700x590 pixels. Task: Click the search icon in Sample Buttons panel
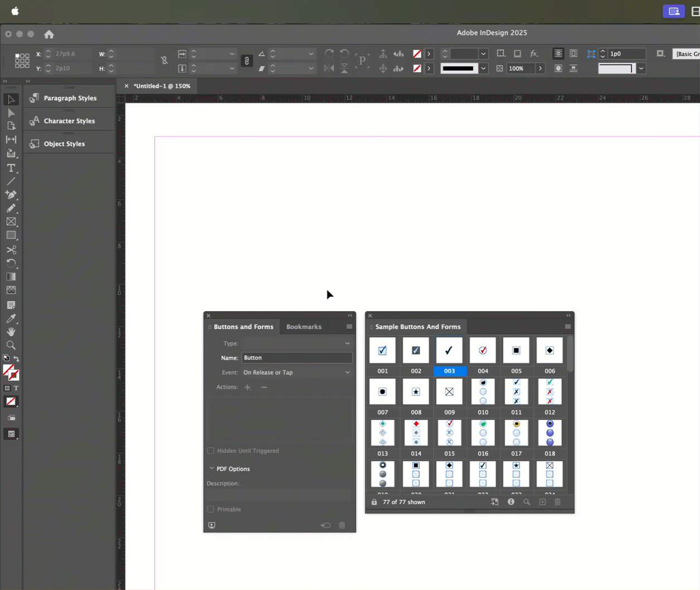(x=527, y=502)
